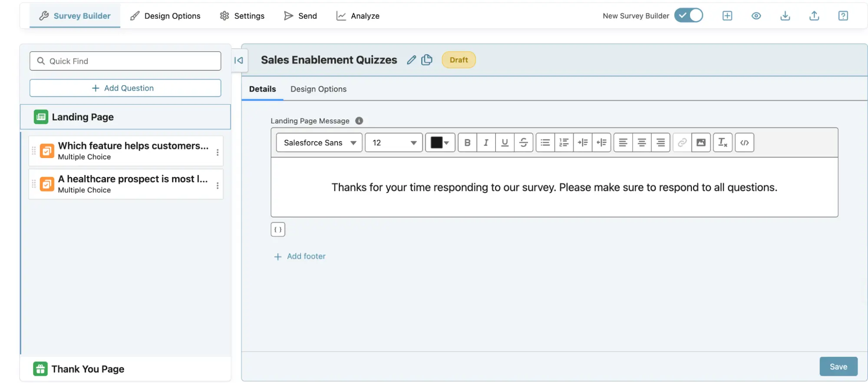Toggle bold formatting in the editor
Image resolution: width=868 pixels, height=383 pixels.
pos(467,142)
